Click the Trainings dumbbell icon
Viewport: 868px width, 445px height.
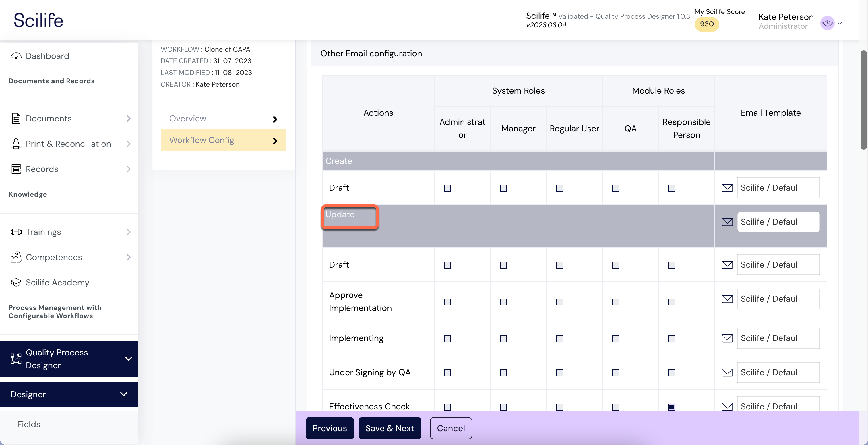tap(16, 232)
